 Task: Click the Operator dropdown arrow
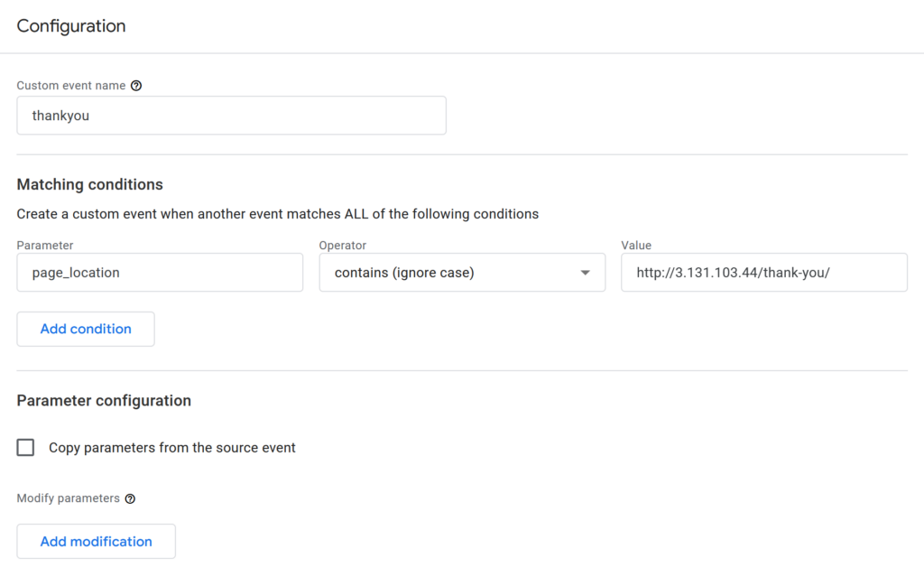(x=586, y=273)
